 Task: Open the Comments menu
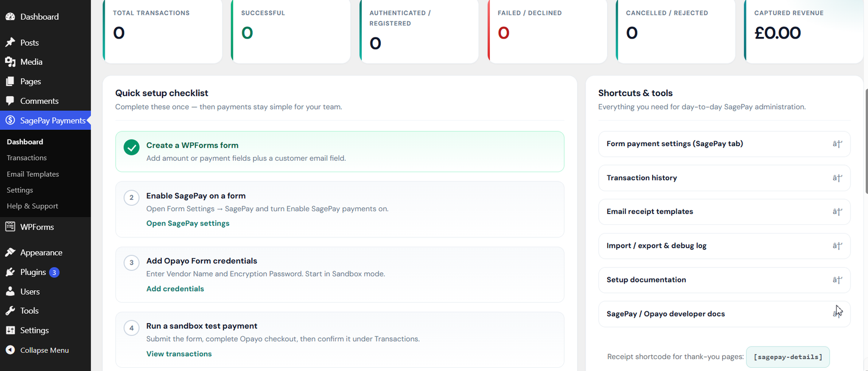(x=46, y=101)
